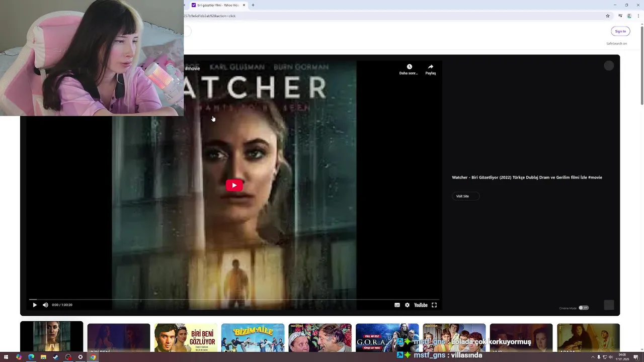The image size is (644, 362).
Task: Open the last thumbnail on the right of the strip
Action: (589, 338)
